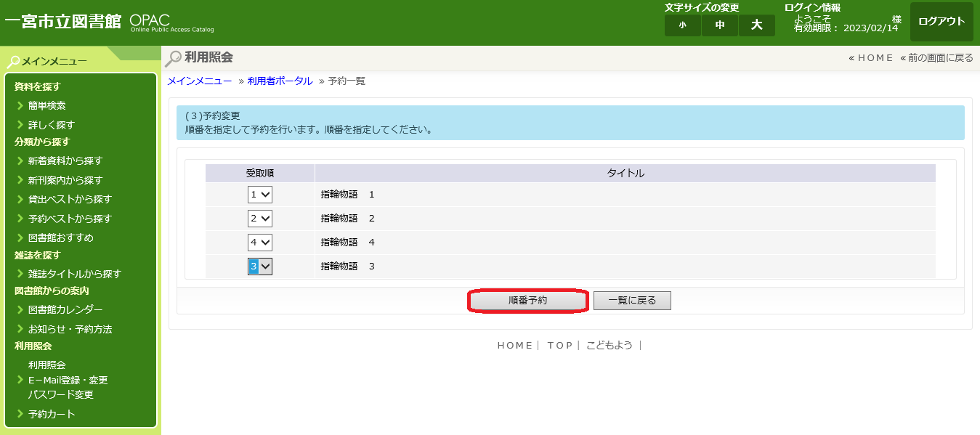The height and width of the screenshot is (435, 980).
Task: Click the 一覧に戻る button
Action: coord(632,301)
